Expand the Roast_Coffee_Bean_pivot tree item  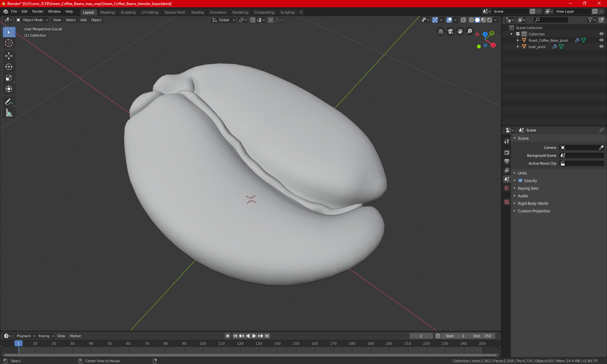click(518, 40)
